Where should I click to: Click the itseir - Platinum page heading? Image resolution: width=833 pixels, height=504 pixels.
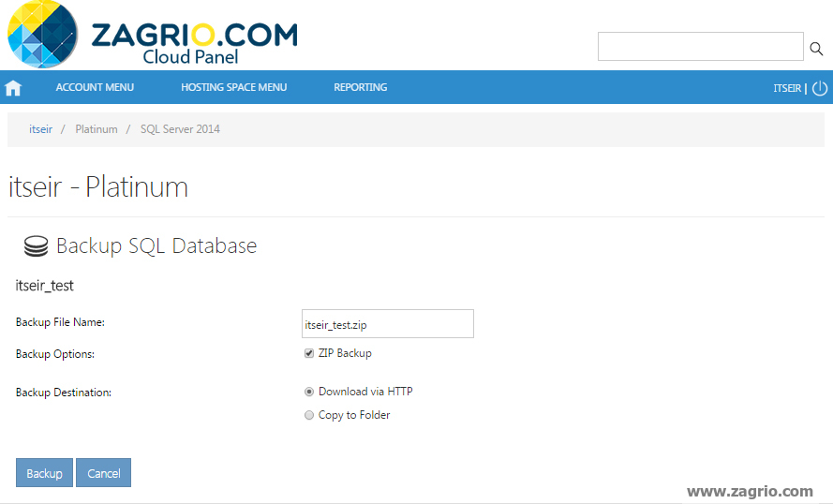98,187
